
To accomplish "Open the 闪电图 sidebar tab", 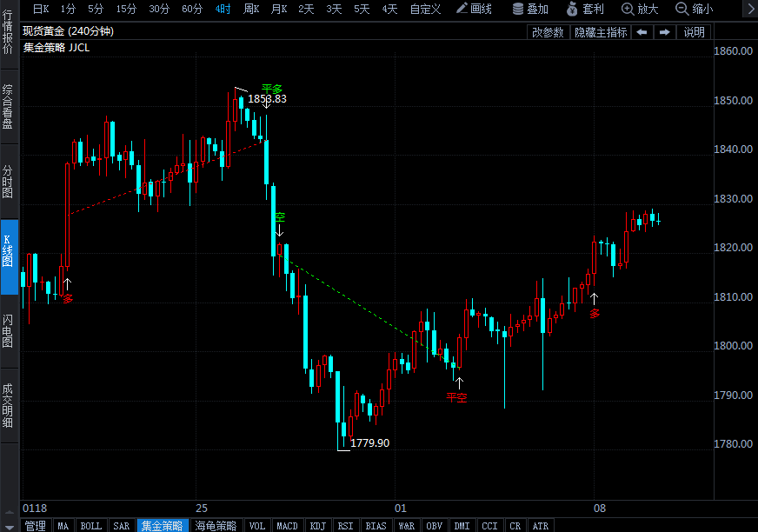I will (8, 331).
